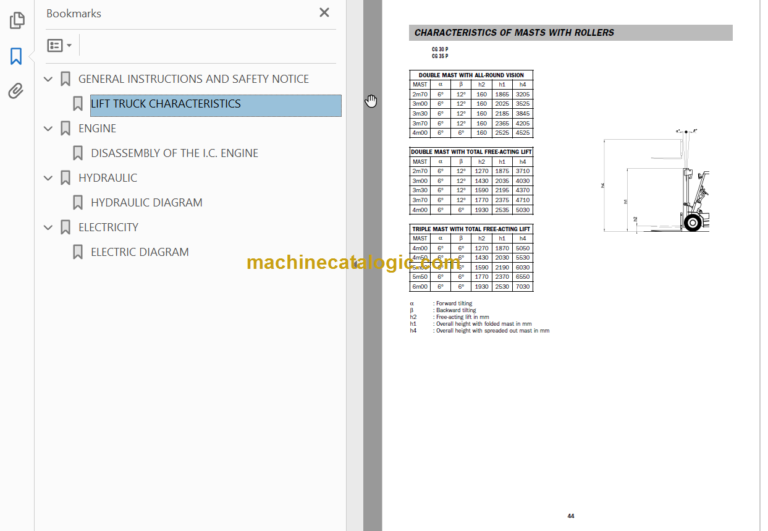This screenshot has width=768, height=531.
Task: Click bookmark icon beside GENERAL INSTRUCTIONS entry
Action: pos(65,79)
